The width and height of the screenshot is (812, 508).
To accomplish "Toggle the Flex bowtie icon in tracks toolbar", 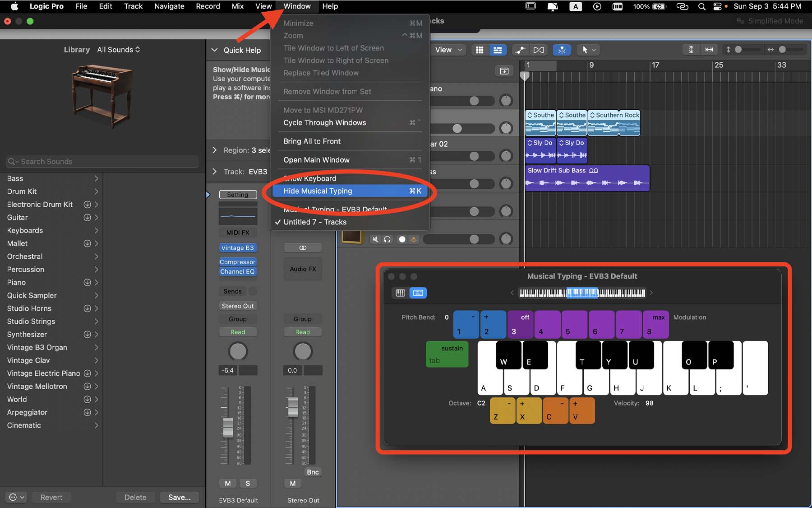I will click(538, 50).
